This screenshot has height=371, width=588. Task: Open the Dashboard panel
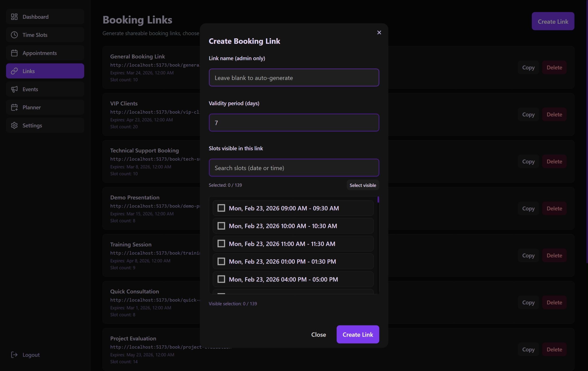(x=15, y=17)
